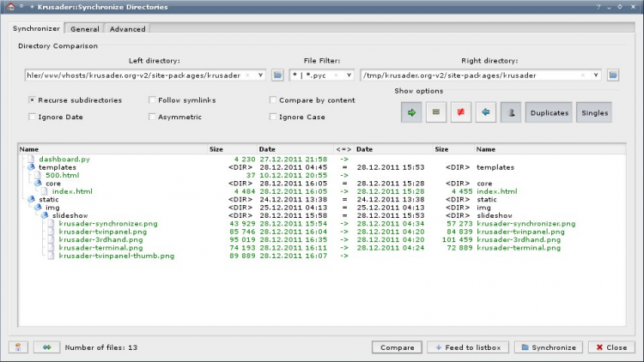This screenshot has height=362, width=644.
Task: Sort by left Name column header
Action: (x=112, y=149)
